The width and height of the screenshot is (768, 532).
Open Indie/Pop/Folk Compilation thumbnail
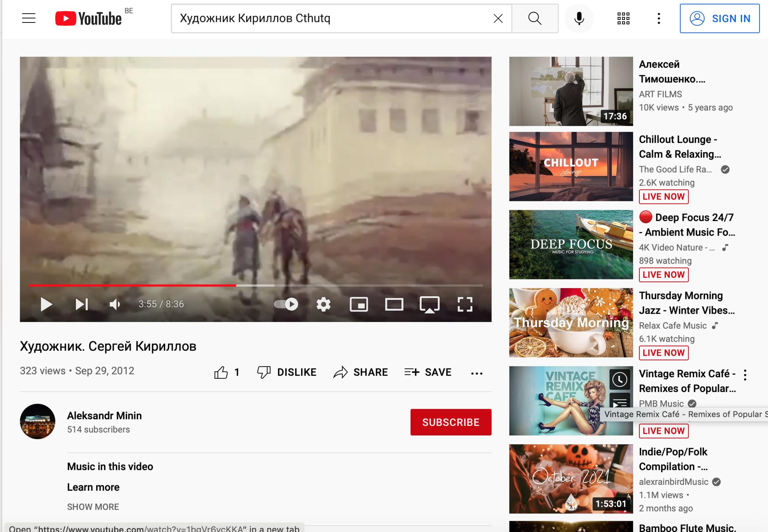pyautogui.click(x=571, y=479)
